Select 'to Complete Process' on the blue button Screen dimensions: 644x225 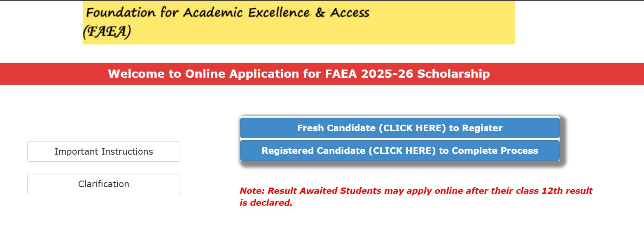[x=489, y=151]
